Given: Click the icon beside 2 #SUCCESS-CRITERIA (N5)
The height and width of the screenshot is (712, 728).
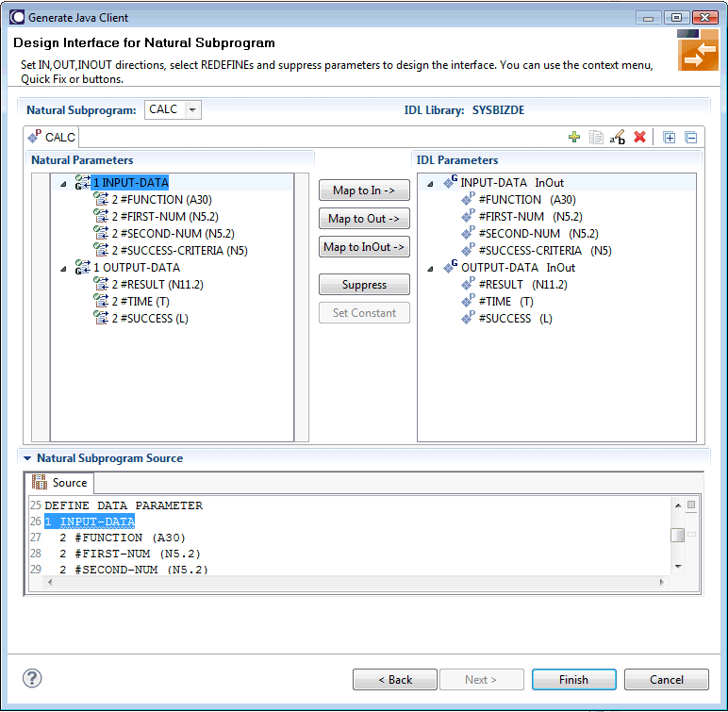Looking at the screenshot, I should [101, 250].
